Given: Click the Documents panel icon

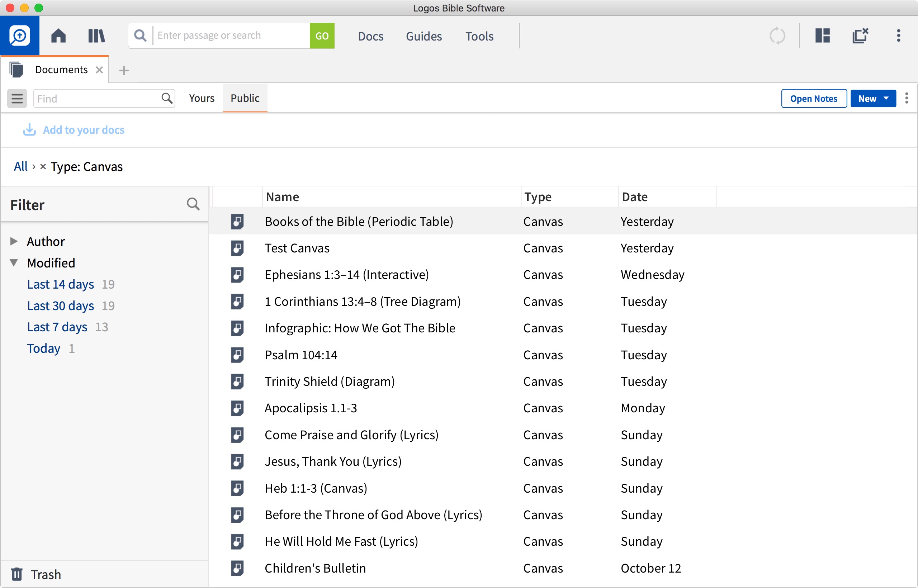Looking at the screenshot, I should pos(16,70).
